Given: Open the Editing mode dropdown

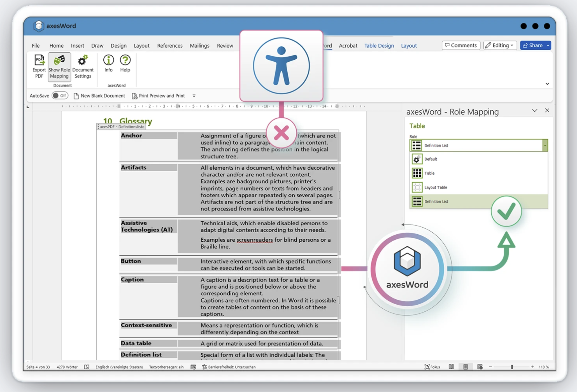Looking at the screenshot, I should pyautogui.click(x=500, y=45).
